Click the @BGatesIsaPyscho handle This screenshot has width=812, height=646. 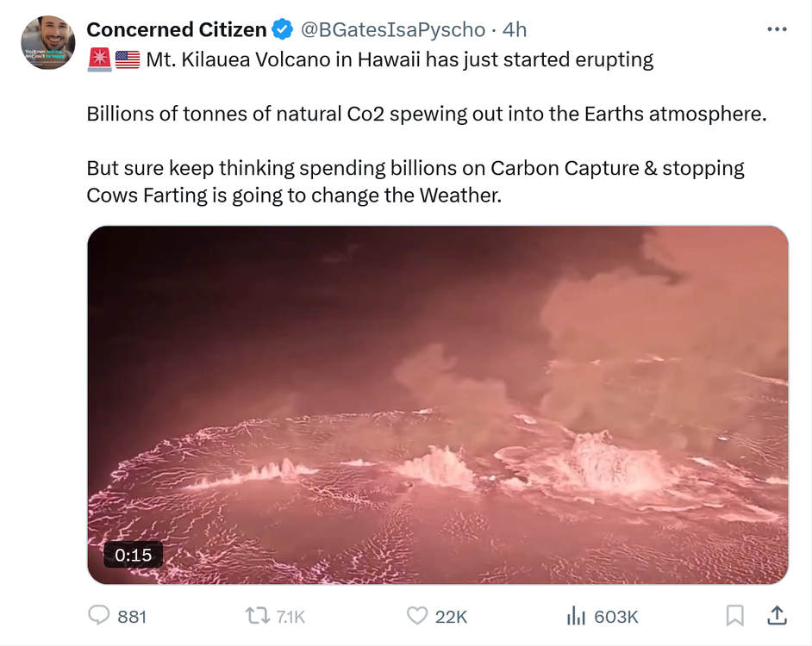[x=392, y=30]
